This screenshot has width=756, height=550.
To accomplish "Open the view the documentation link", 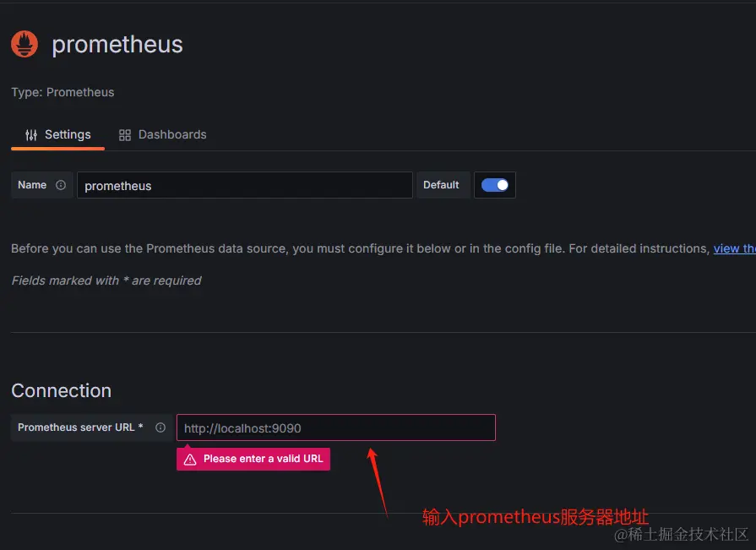I will [734, 248].
